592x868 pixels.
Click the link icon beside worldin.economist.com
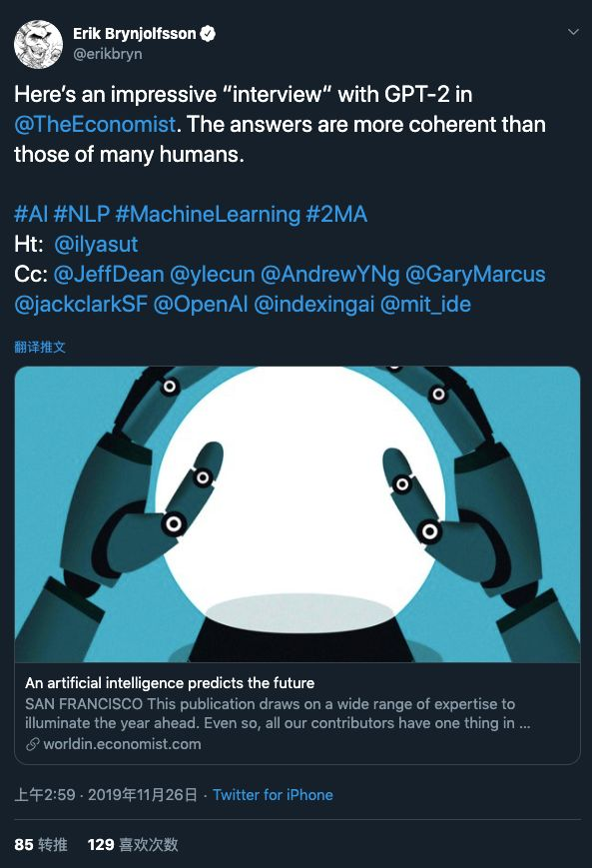(33, 744)
